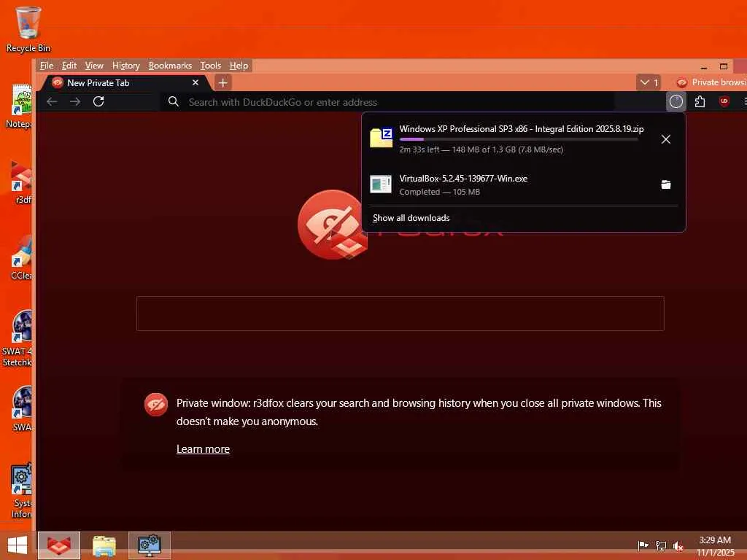
Task: Close the New Private Tab
Action: (x=196, y=82)
